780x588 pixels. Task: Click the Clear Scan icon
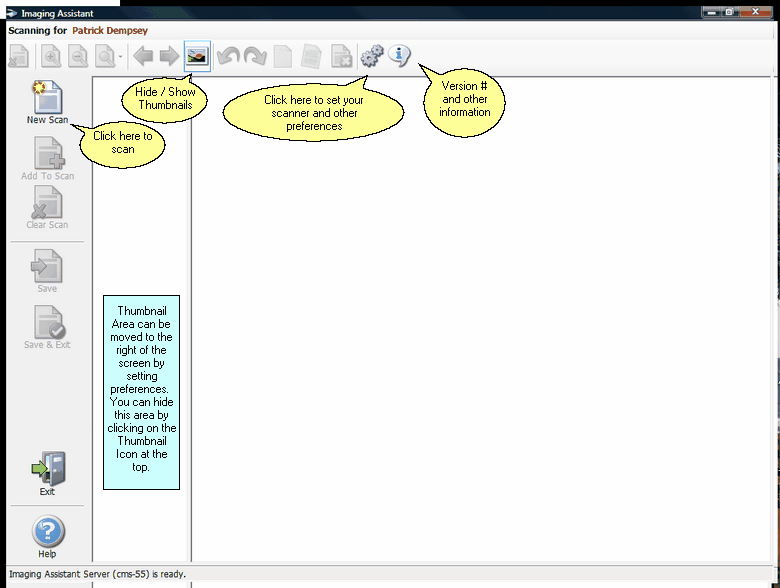(x=47, y=203)
